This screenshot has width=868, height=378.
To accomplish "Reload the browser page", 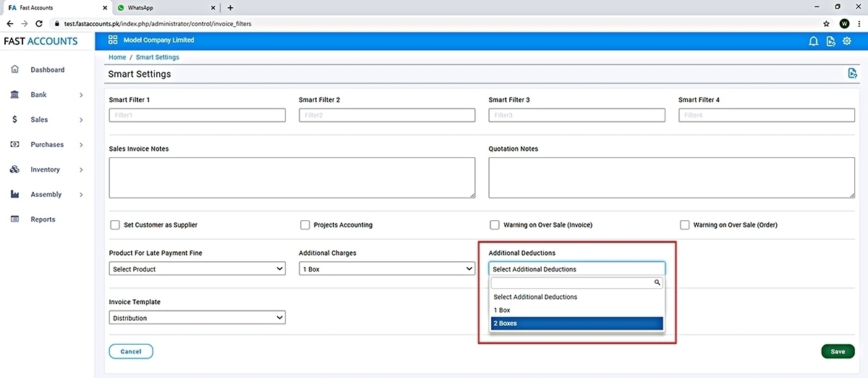I will point(39,23).
